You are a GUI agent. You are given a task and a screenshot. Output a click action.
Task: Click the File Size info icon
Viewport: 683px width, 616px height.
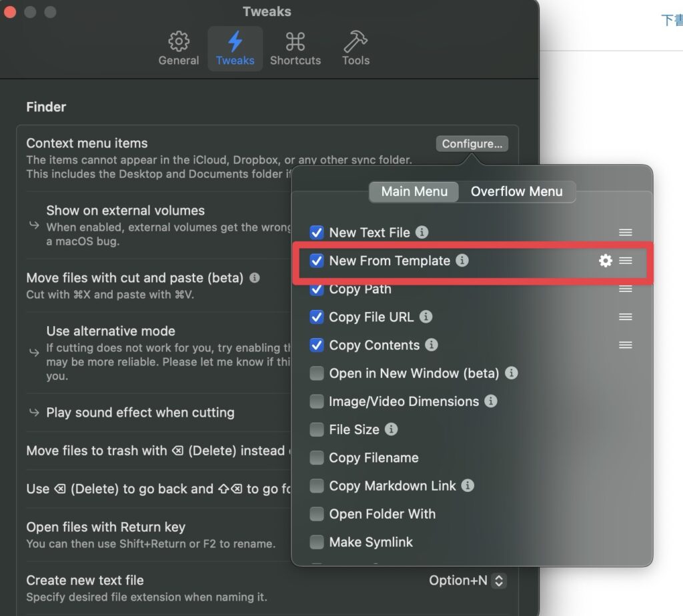391,429
